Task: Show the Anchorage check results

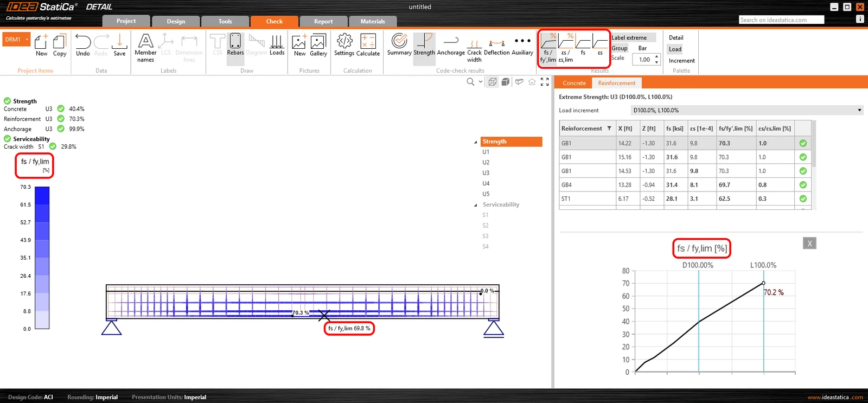Action: [451, 45]
